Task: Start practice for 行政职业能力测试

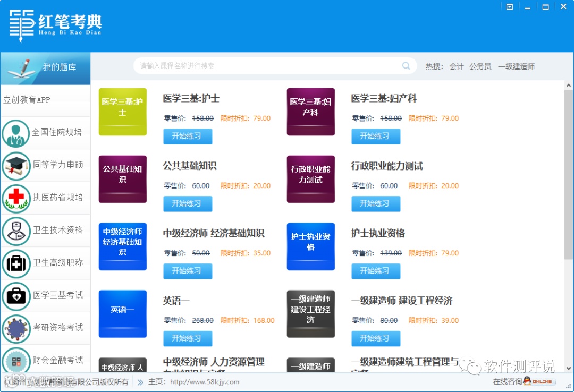Action: [x=376, y=203]
